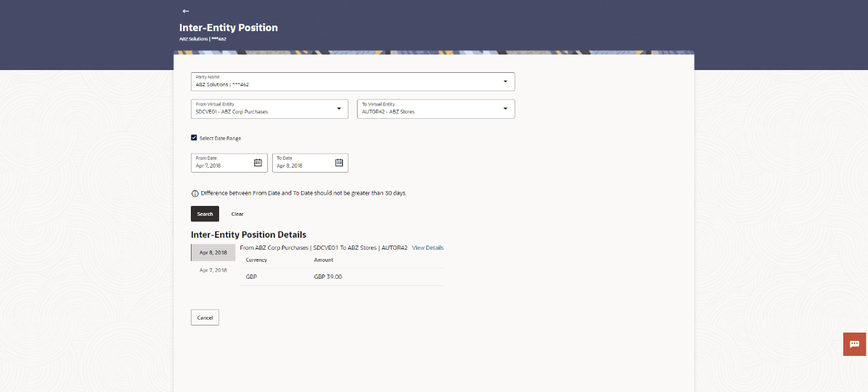Click the info icon beside date warning
Image resolution: width=868 pixels, height=392 pixels.
195,193
